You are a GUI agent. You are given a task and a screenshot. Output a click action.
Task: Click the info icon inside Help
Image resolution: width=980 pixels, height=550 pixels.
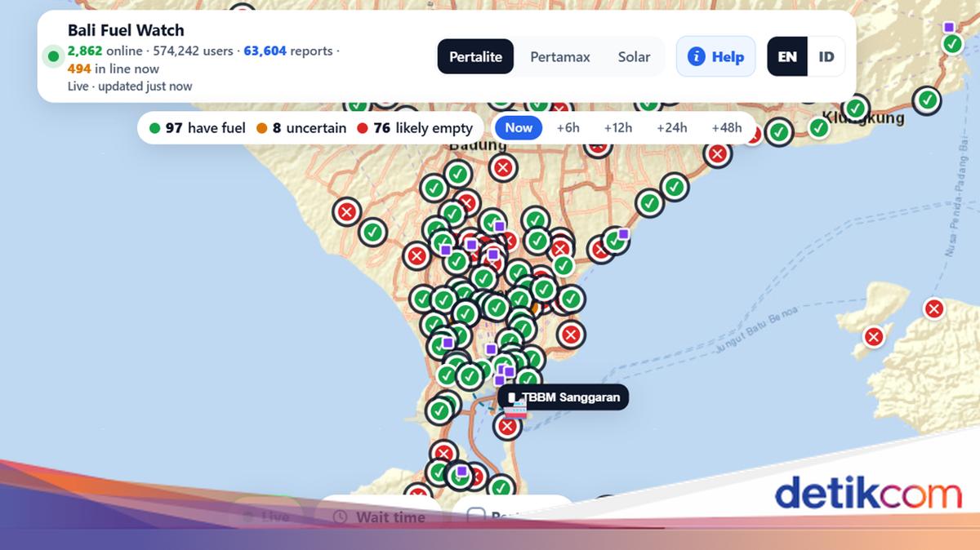pyautogui.click(x=696, y=56)
